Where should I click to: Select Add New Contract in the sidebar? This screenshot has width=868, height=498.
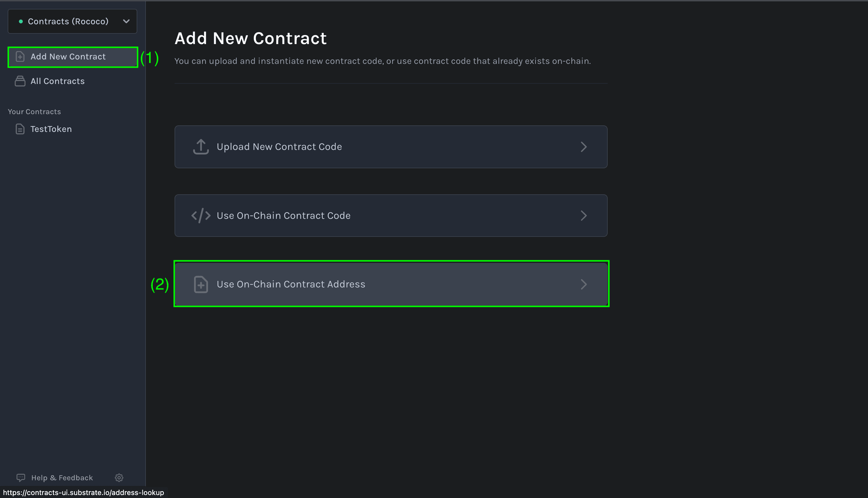click(x=67, y=56)
